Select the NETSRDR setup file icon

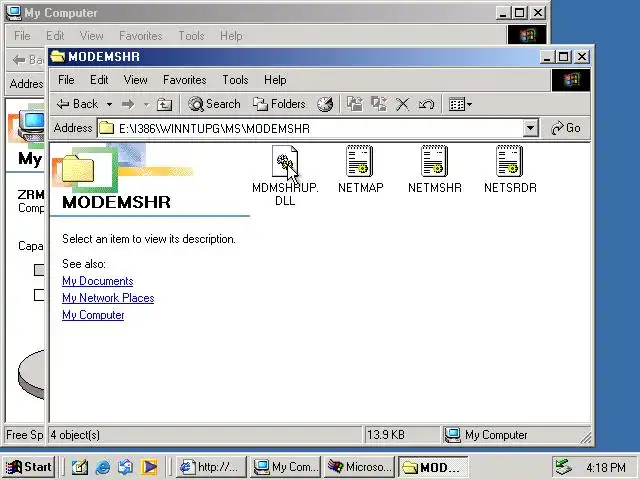pos(509,161)
